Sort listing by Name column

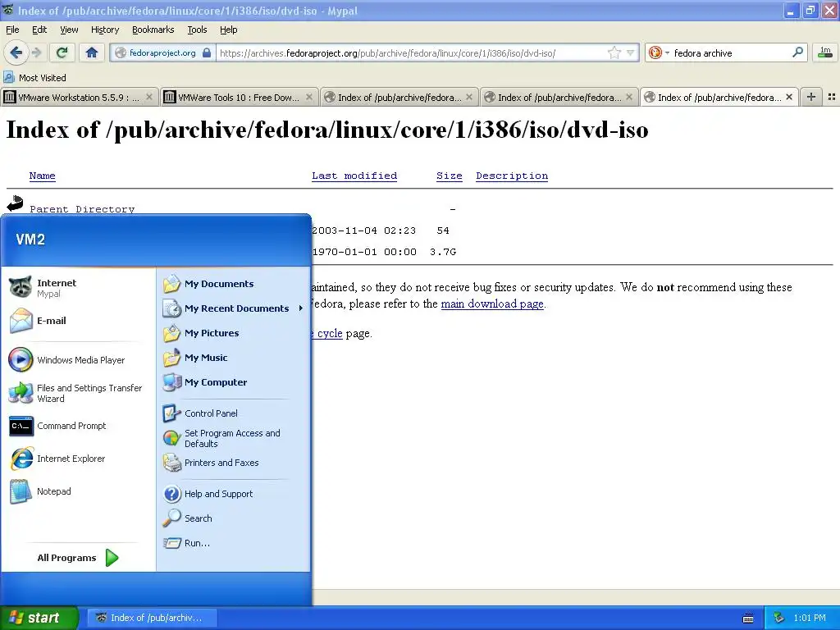tap(43, 176)
